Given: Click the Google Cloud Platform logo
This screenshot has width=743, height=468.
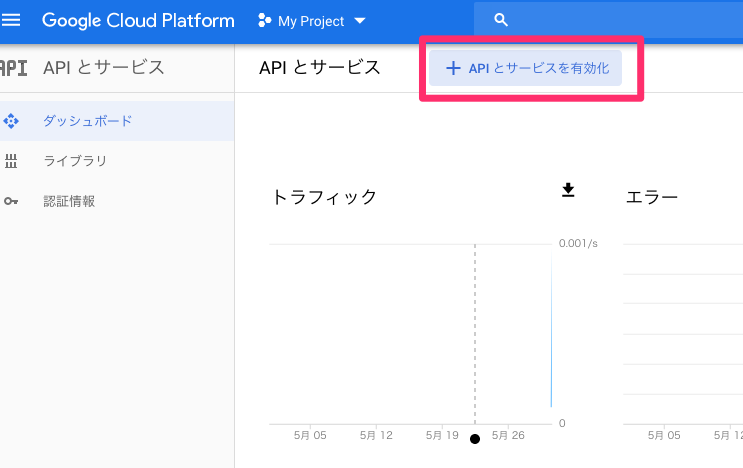Looking at the screenshot, I should (138, 21).
